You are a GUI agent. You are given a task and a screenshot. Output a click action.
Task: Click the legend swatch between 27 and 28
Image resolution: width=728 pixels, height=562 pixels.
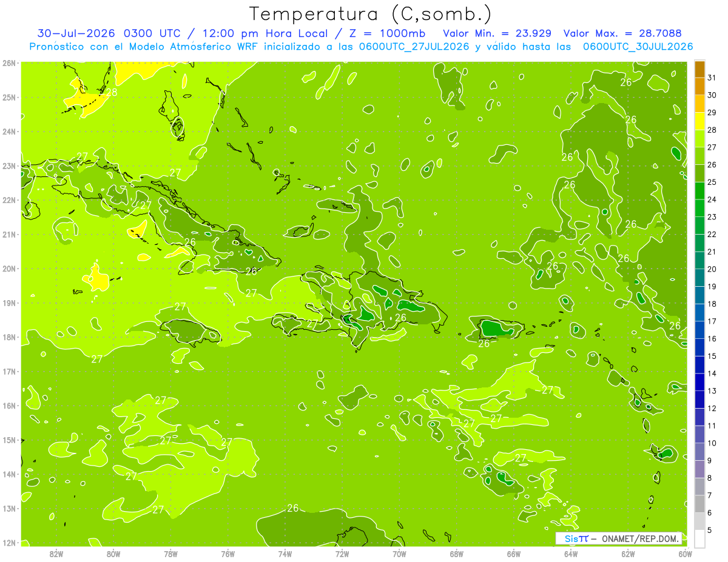699,138
